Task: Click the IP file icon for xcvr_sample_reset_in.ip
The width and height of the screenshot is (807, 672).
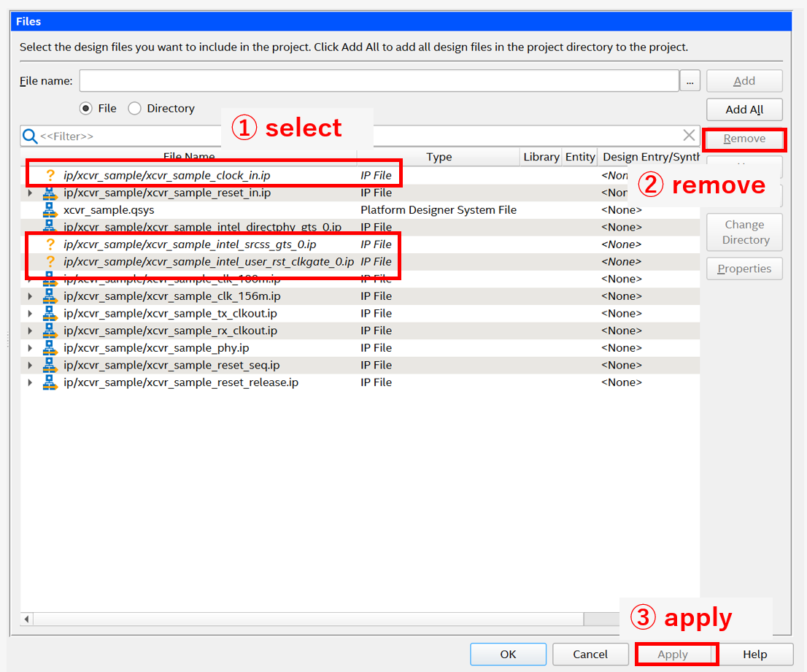Action: tap(50, 193)
